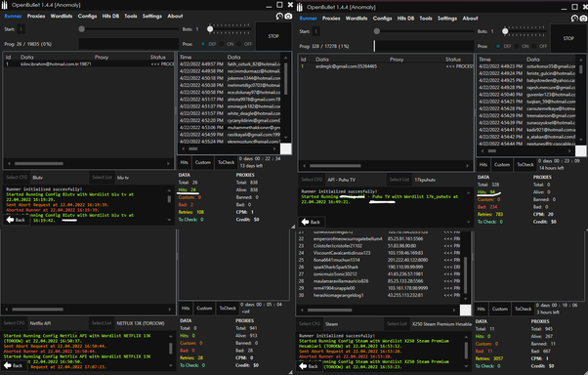Viewport: 588px width, 375px height.
Task: Click the OpenBullet logo icon in left title bar
Action: coord(5,5)
